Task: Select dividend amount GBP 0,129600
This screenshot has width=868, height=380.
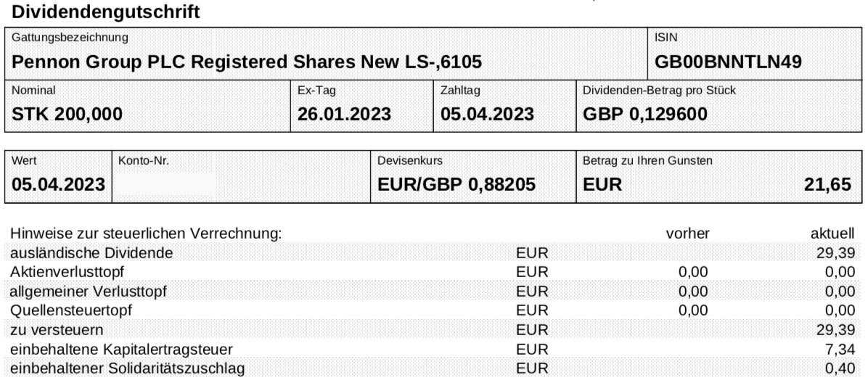Action: coord(645,114)
